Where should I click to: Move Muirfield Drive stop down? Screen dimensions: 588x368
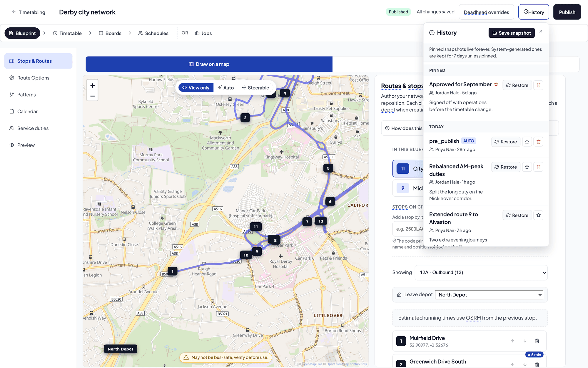[x=525, y=341]
